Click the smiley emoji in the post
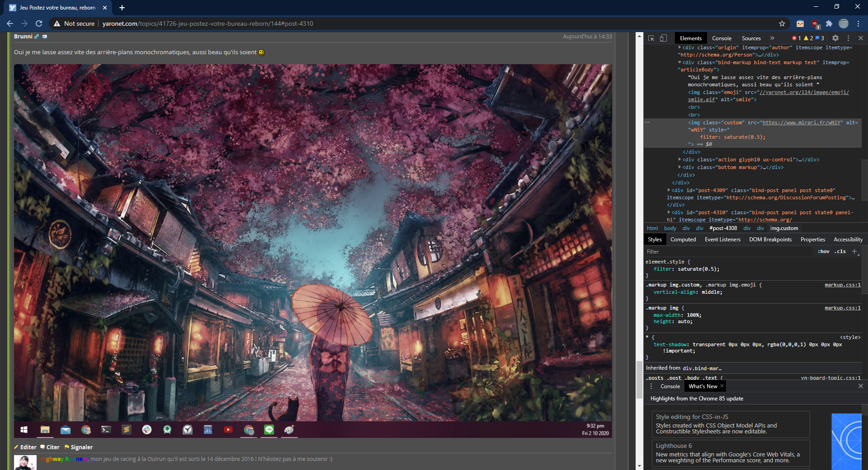This screenshot has width=868, height=470. tap(261, 52)
